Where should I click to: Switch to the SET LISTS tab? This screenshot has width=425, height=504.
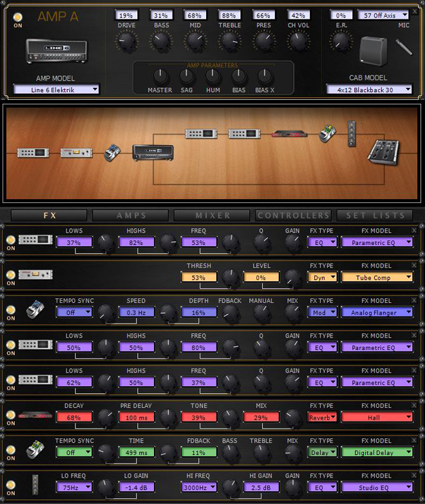coord(375,215)
